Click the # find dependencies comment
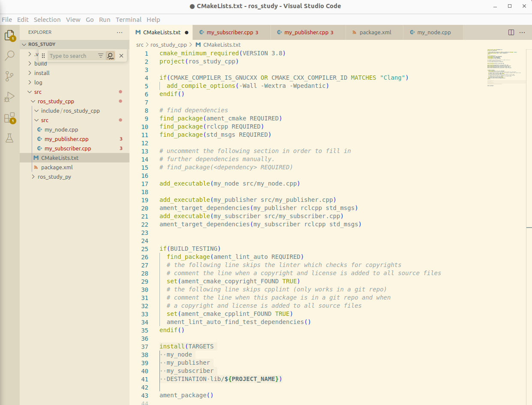532x405 pixels. [194, 110]
